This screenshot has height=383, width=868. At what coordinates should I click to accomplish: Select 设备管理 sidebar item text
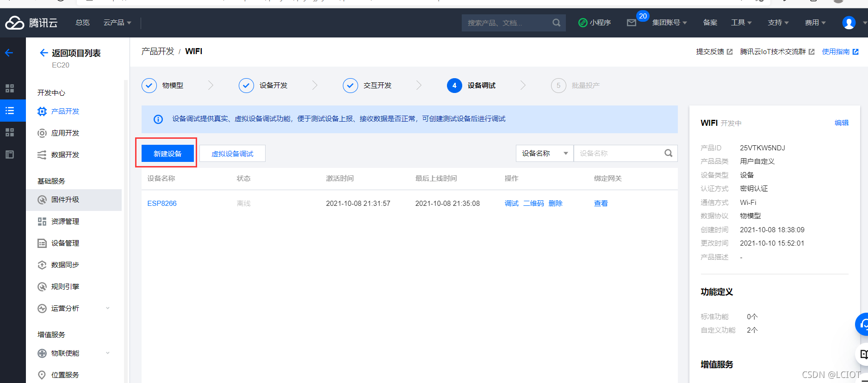[x=65, y=243]
